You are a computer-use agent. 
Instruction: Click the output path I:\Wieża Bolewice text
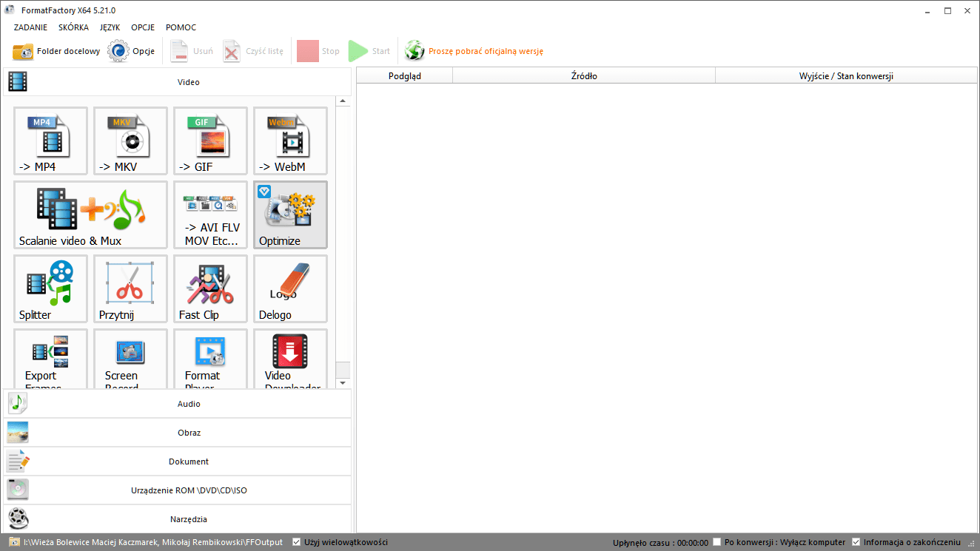click(153, 542)
